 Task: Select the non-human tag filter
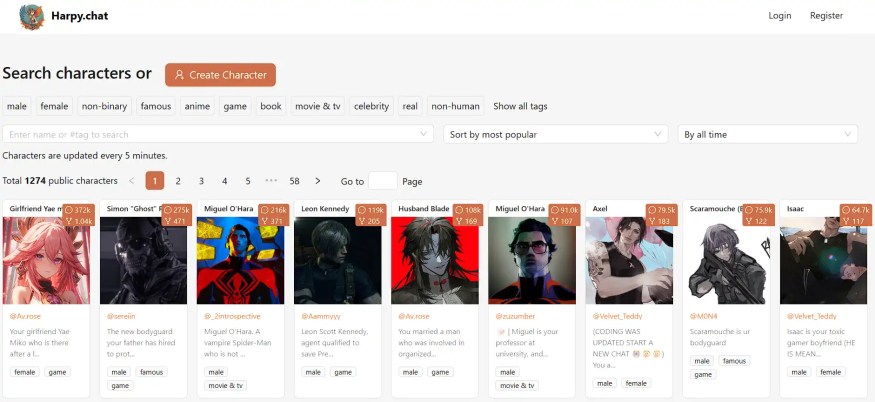pyautogui.click(x=455, y=106)
